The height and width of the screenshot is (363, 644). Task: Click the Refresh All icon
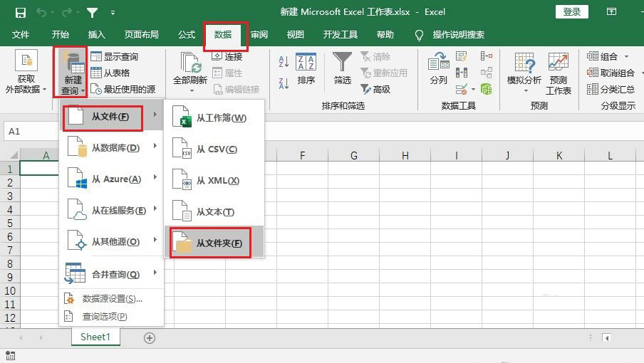click(191, 64)
